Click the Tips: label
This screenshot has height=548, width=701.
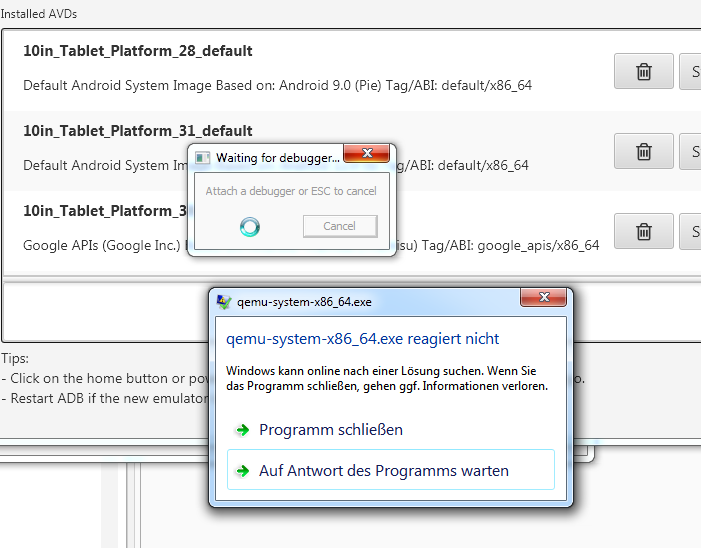coord(15,358)
